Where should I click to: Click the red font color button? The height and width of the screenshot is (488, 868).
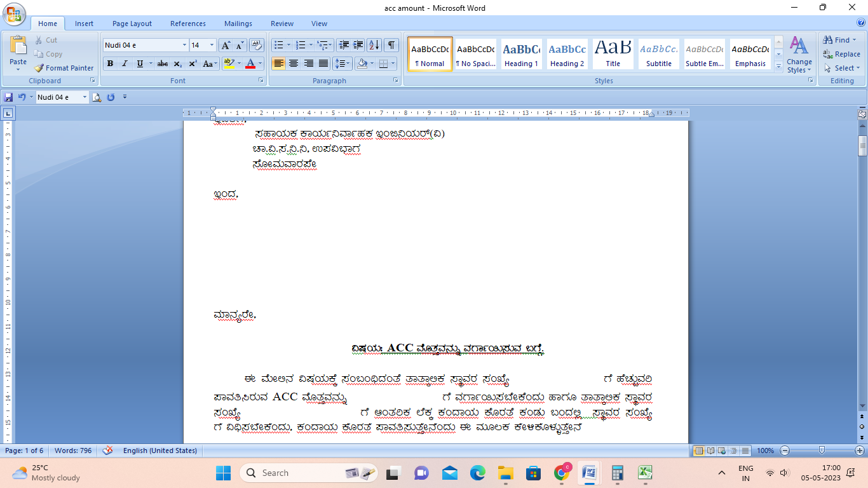(x=250, y=64)
